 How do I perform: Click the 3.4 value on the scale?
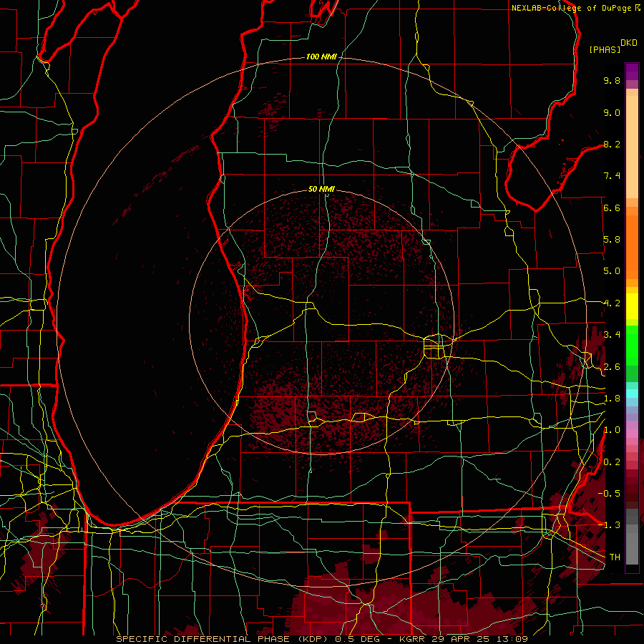pos(612,335)
